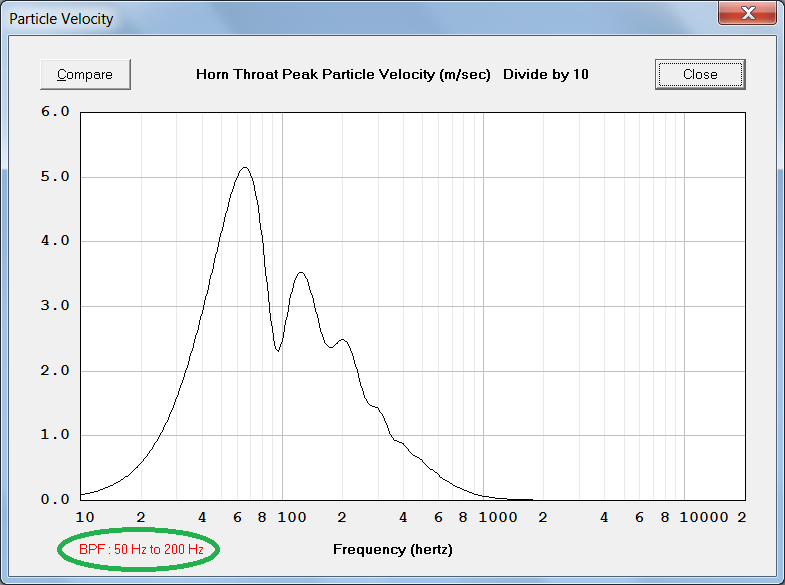This screenshot has height=585, width=785.
Task: Click the second curve peak near 120 Hz
Action: [x=300, y=273]
